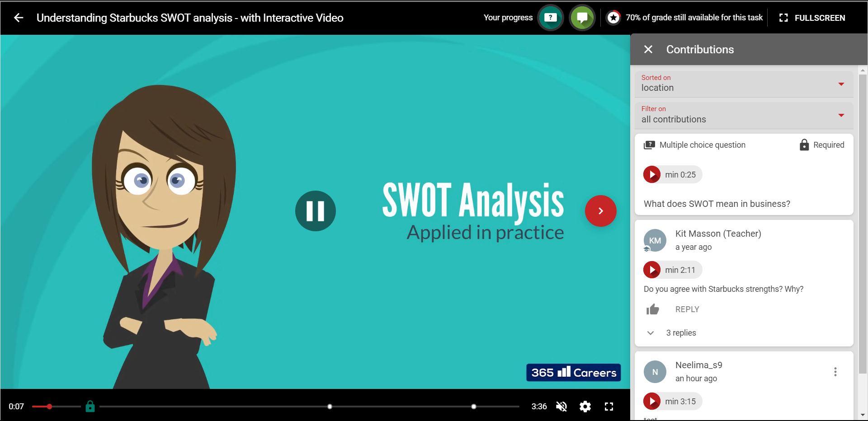The image size is (868, 421).
Task: Click the right timeline marker dot
Action: tap(474, 407)
